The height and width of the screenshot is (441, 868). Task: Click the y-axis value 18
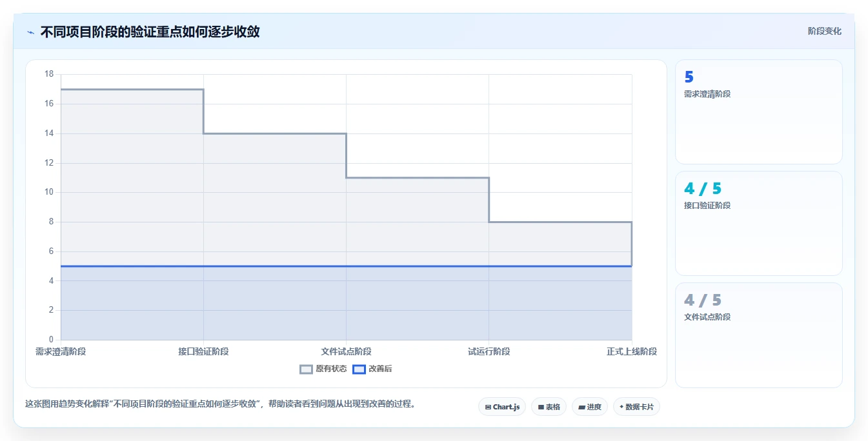(x=49, y=74)
